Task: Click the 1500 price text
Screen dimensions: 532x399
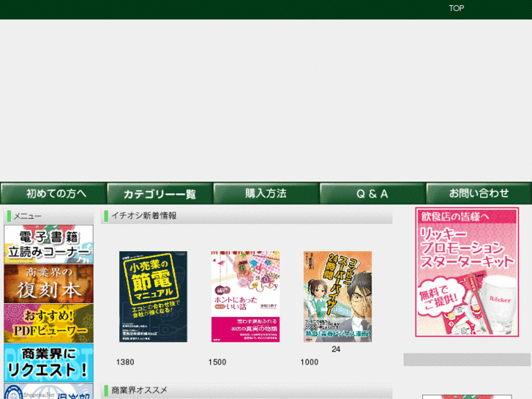Action: (217, 362)
